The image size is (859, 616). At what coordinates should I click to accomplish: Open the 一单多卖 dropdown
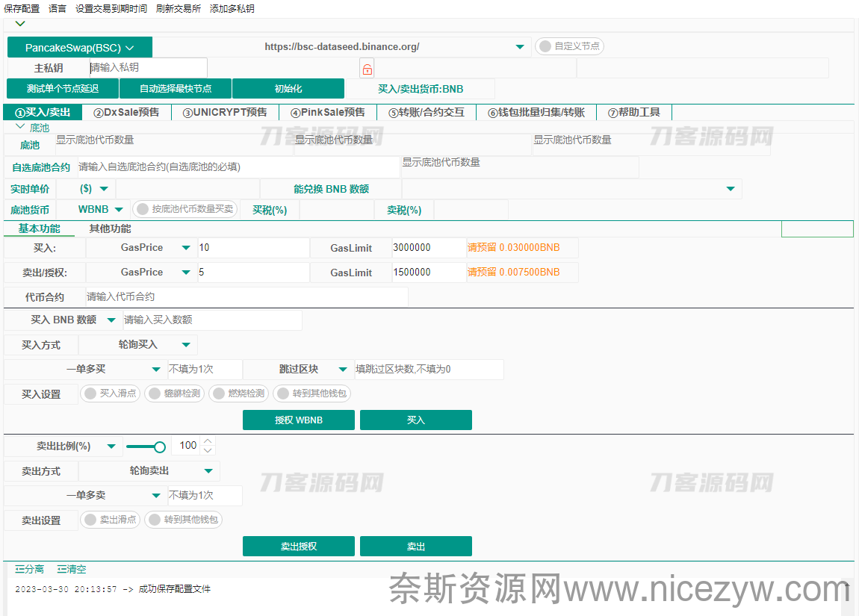(156, 496)
